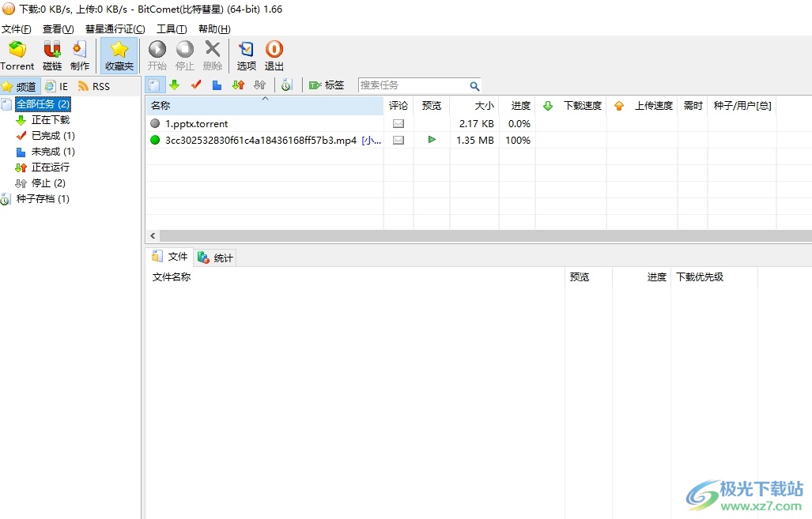Sort by 名称 column header
Screen dimensions: 812x519
(265, 106)
